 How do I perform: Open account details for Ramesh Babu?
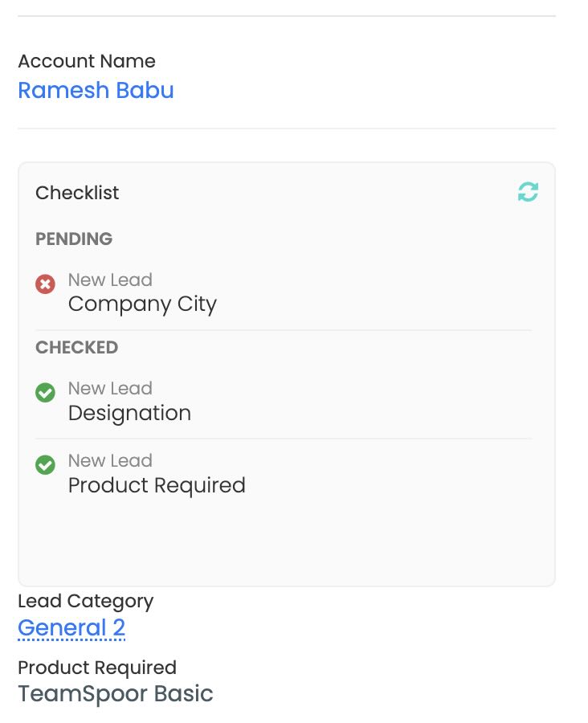point(96,90)
